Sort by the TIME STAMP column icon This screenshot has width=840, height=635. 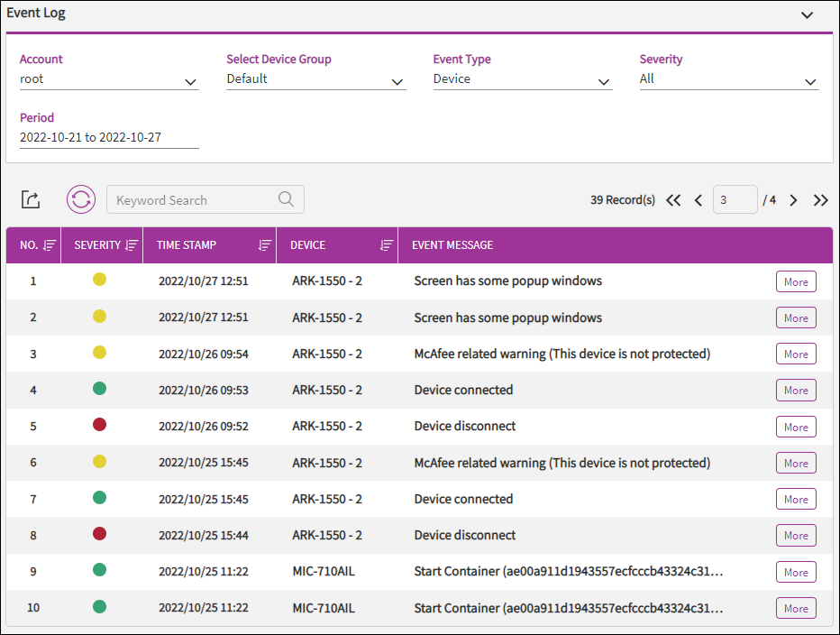[264, 245]
